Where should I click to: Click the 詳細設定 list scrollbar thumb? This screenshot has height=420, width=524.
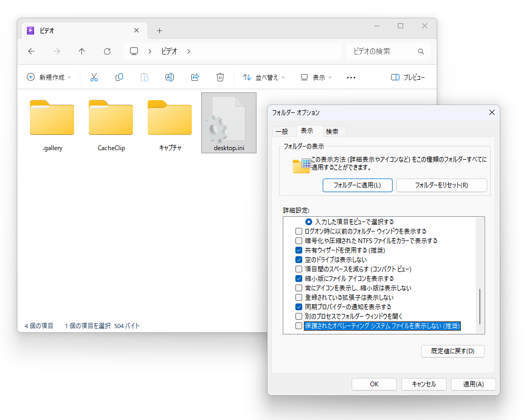(x=480, y=307)
